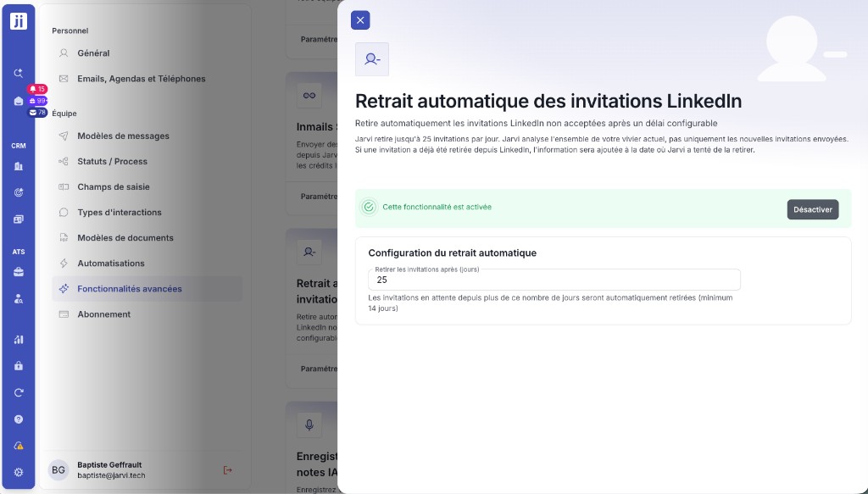
Task: Click the 'Personnel' section label
Action: click(x=70, y=31)
